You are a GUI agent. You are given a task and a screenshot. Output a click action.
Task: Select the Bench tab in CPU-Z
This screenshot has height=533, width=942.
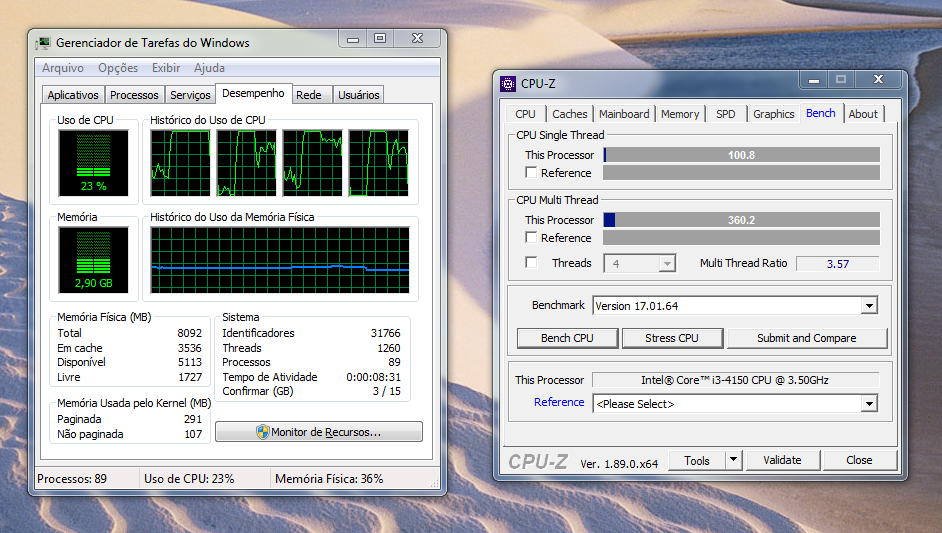coord(821,113)
